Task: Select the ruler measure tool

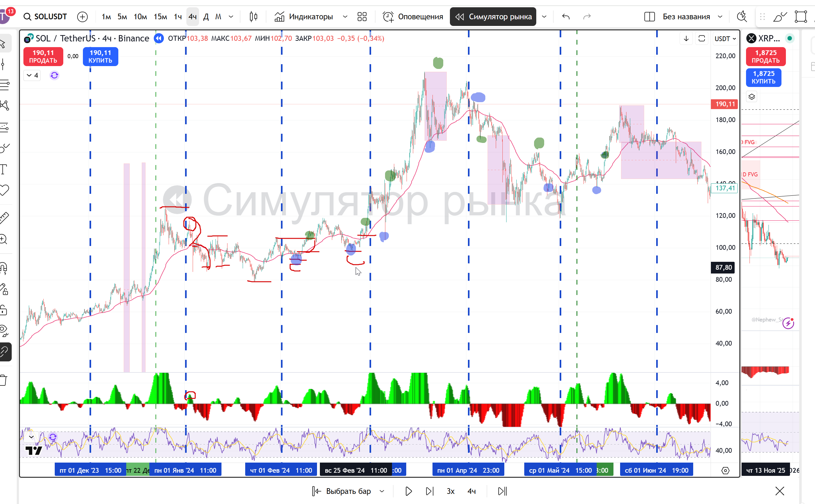Action: pyautogui.click(x=4, y=218)
